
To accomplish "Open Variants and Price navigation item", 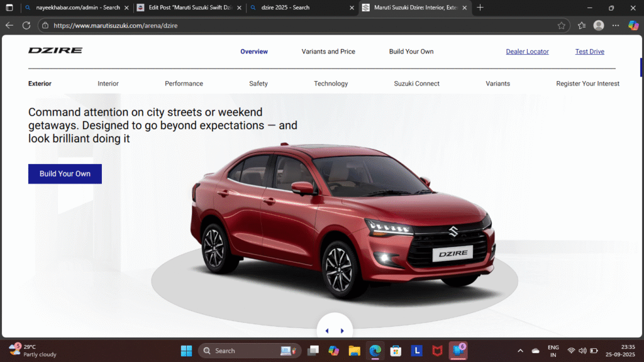I will tap(328, 52).
